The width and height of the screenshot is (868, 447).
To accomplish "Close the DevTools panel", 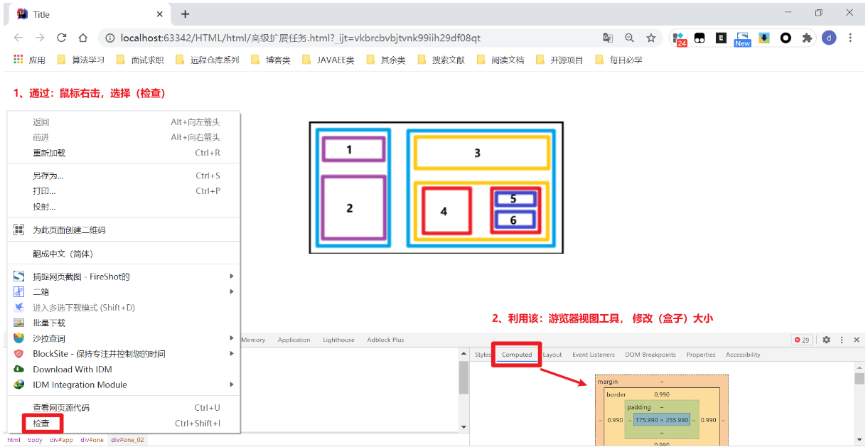I will 857,340.
